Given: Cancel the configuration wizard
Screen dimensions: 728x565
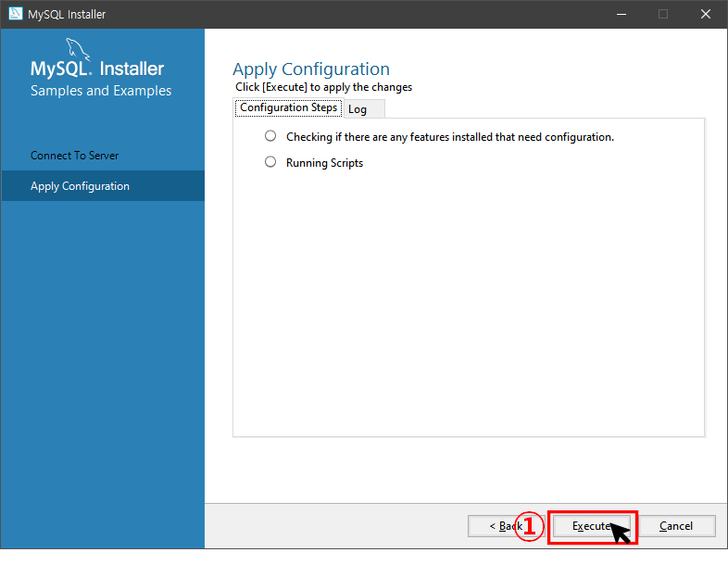Looking at the screenshot, I should click(x=676, y=526).
